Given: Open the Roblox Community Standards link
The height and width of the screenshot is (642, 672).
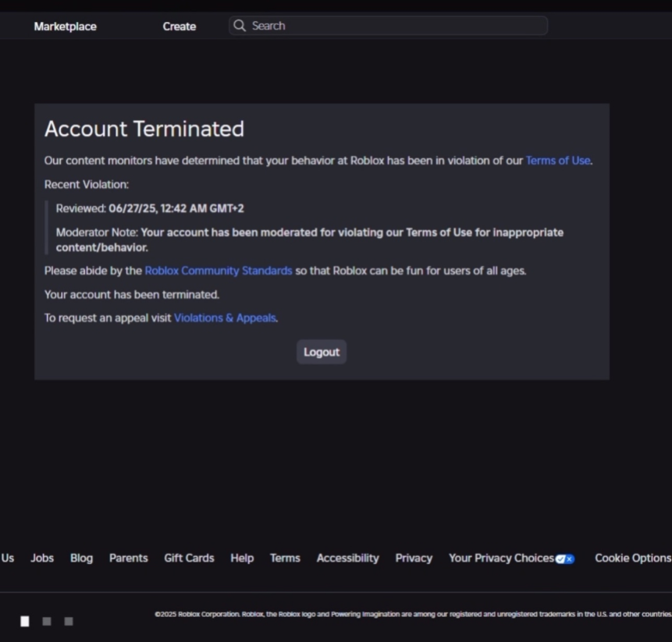Looking at the screenshot, I should [219, 271].
